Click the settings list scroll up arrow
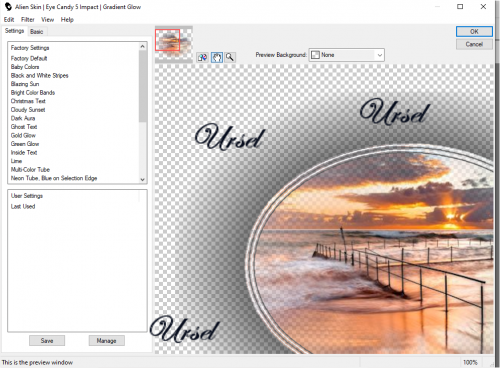The height and width of the screenshot is (368, 500). pyautogui.click(x=143, y=46)
